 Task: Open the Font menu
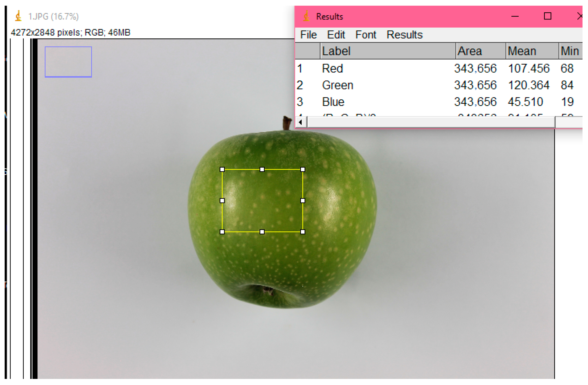pyautogui.click(x=365, y=35)
